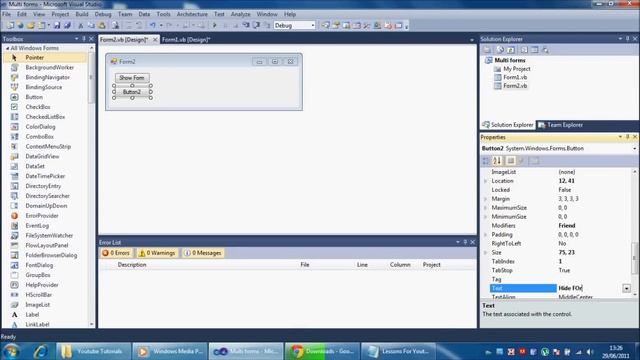Click the Categorized view icon in Properties

(486, 161)
